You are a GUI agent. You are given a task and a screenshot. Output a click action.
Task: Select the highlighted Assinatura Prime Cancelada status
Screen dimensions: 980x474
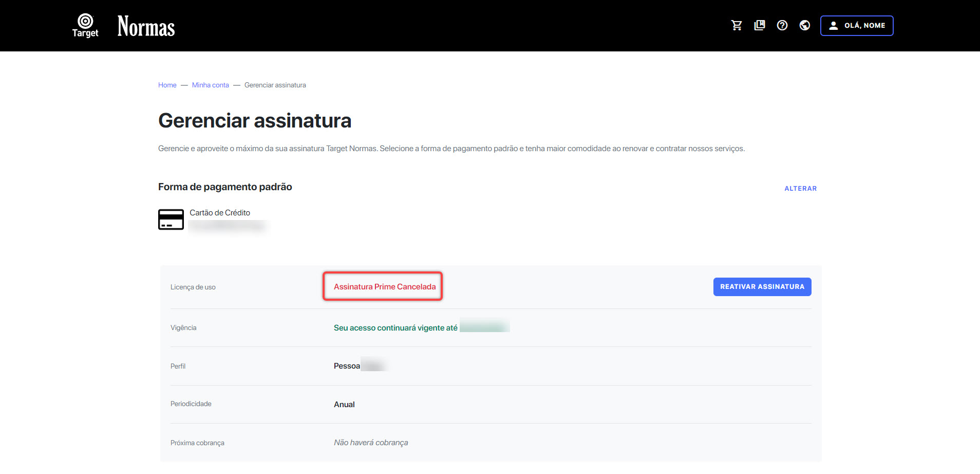pyautogui.click(x=382, y=286)
